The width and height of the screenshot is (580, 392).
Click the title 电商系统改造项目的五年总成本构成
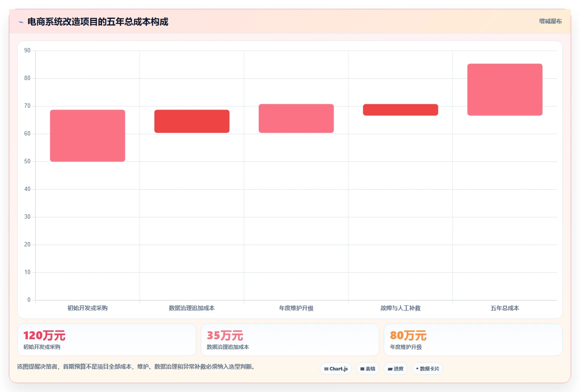98,22
